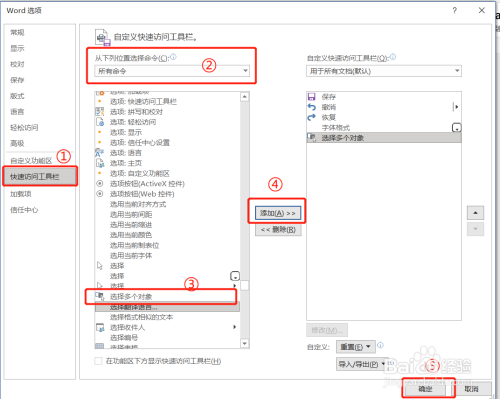500x399 pixels.
Task: Open the 重置 dropdown button
Action: 356,347
